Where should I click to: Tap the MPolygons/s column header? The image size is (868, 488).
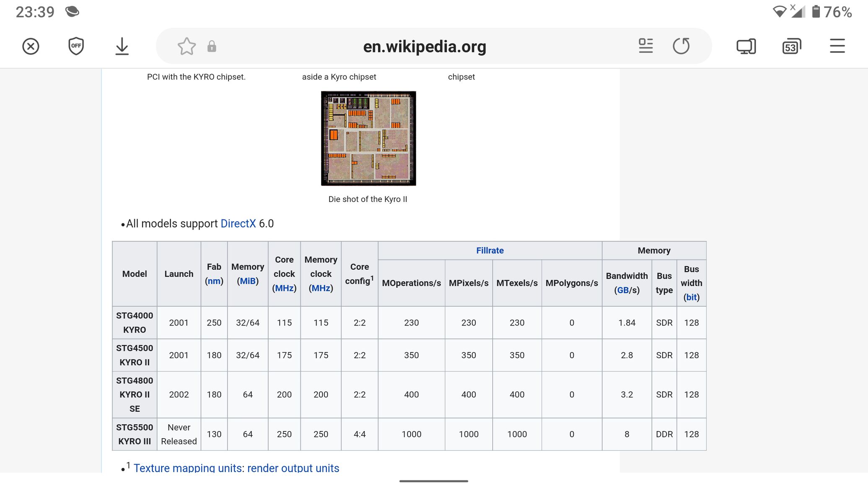pos(572,283)
